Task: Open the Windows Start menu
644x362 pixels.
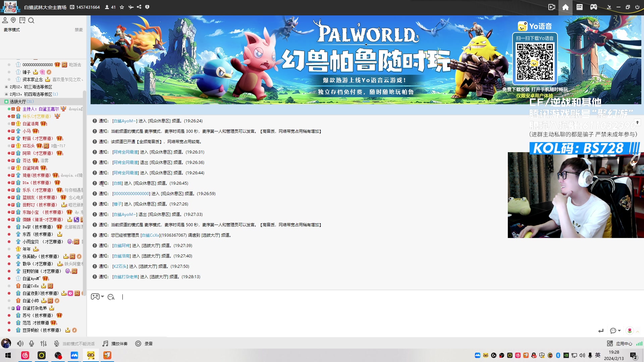Action: [8, 355]
